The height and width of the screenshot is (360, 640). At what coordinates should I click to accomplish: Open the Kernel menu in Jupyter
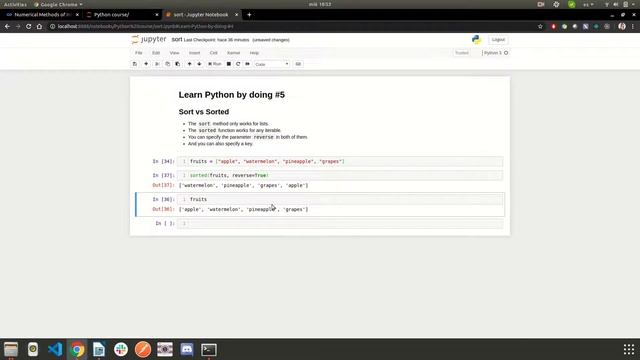[x=233, y=53]
